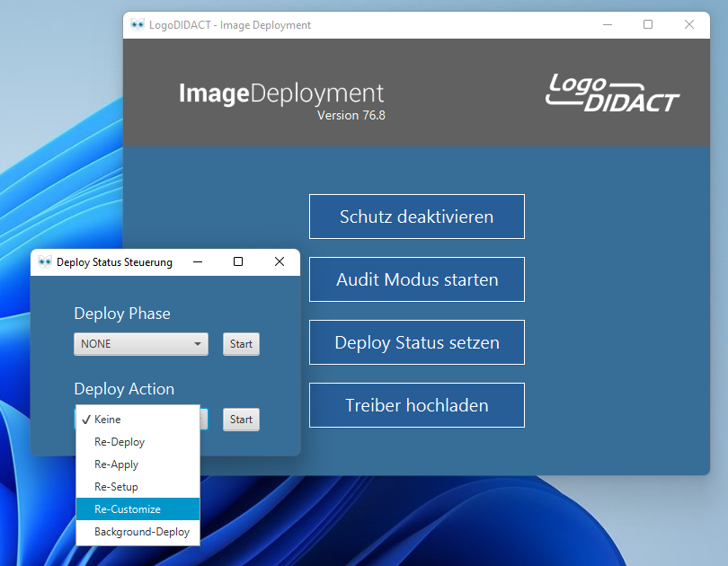This screenshot has height=566, width=728.
Task: Minimize the Deploy Status Steuerung window
Action: (x=198, y=261)
